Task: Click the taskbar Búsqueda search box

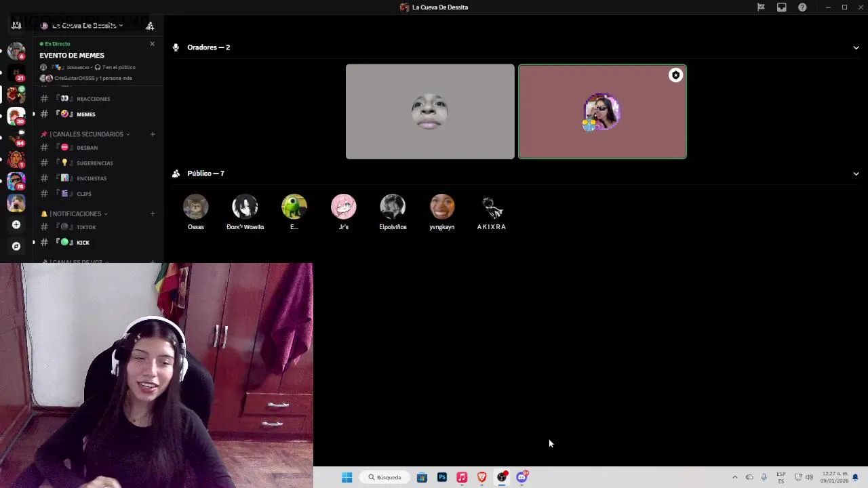Action: tap(386, 477)
